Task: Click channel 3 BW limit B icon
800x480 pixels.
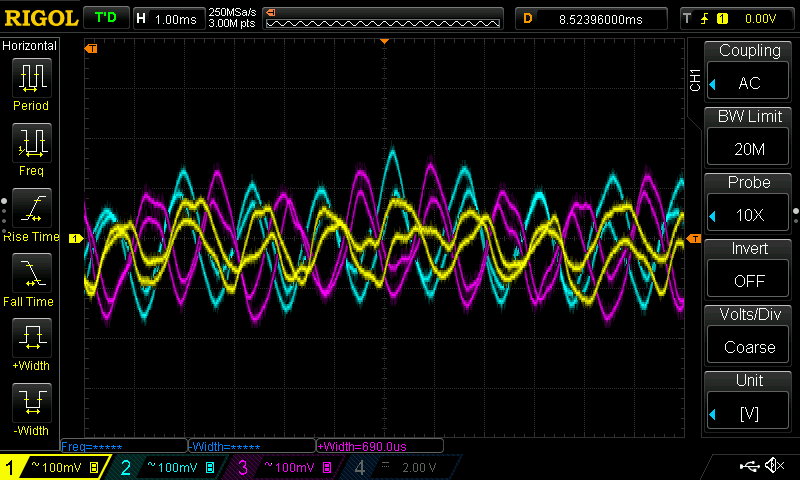Action: 327,467
